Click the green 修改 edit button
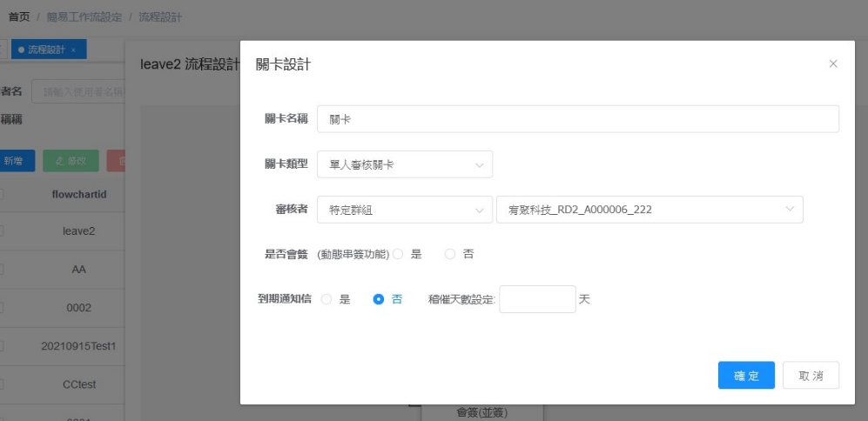 pyautogui.click(x=71, y=161)
